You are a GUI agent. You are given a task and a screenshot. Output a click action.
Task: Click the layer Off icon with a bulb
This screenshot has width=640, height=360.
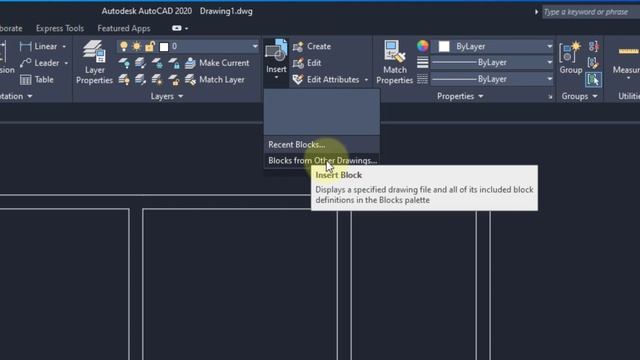click(x=124, y=63)
